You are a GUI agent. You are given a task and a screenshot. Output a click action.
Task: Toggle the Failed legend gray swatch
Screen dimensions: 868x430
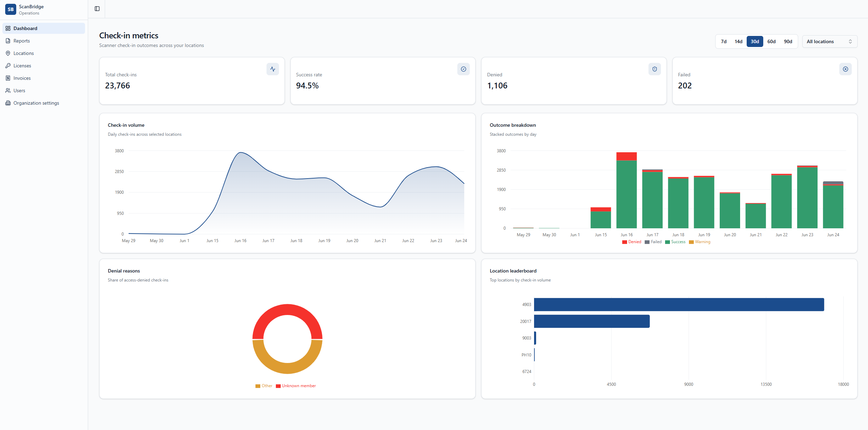pyautogui.click(x=647, y=242)
